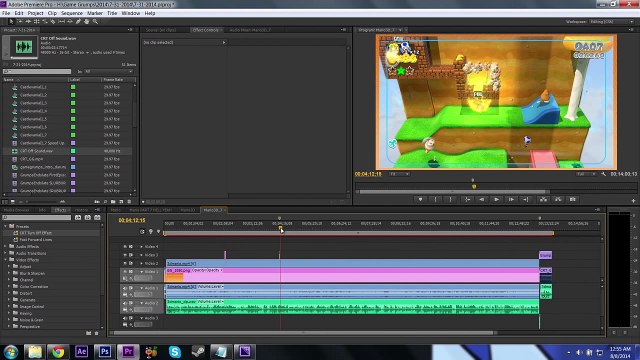Open Program Monitor settings wrench
Screen dimensions: 640x360
pos(604,174)
